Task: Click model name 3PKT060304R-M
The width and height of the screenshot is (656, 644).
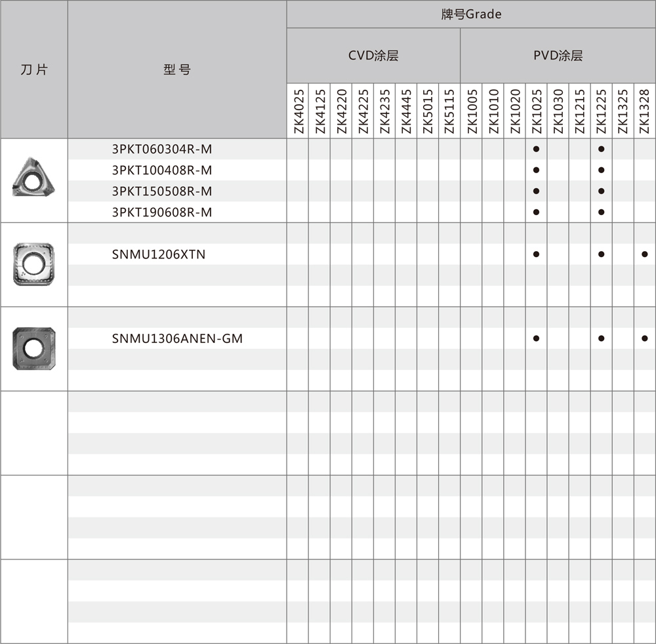Action: (162, 149)
